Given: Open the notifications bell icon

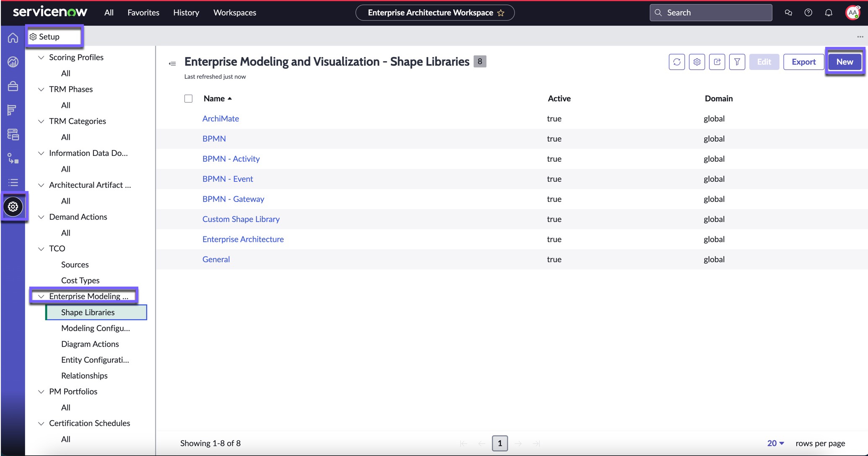Looking at the screenshot, I should (828, 13).
